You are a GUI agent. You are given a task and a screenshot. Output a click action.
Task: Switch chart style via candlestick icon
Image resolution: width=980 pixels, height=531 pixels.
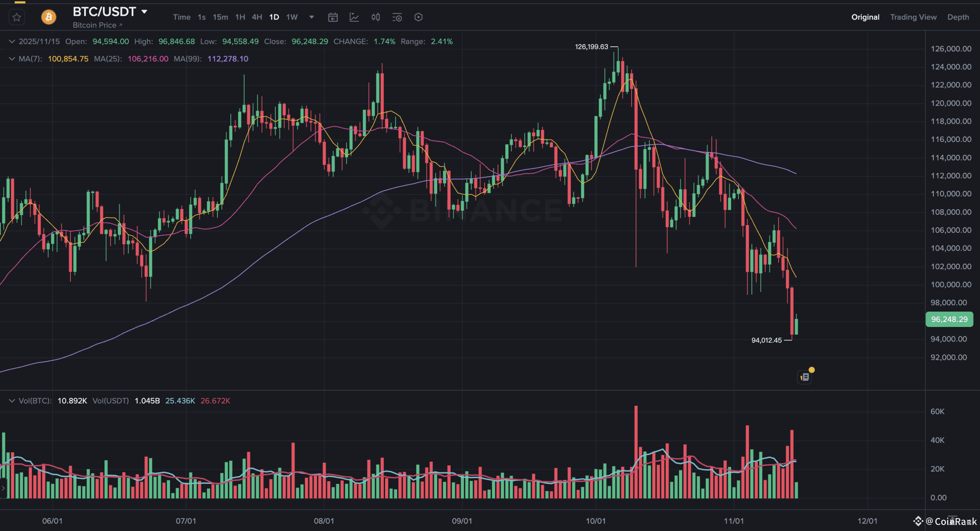[x=376, y=17]
